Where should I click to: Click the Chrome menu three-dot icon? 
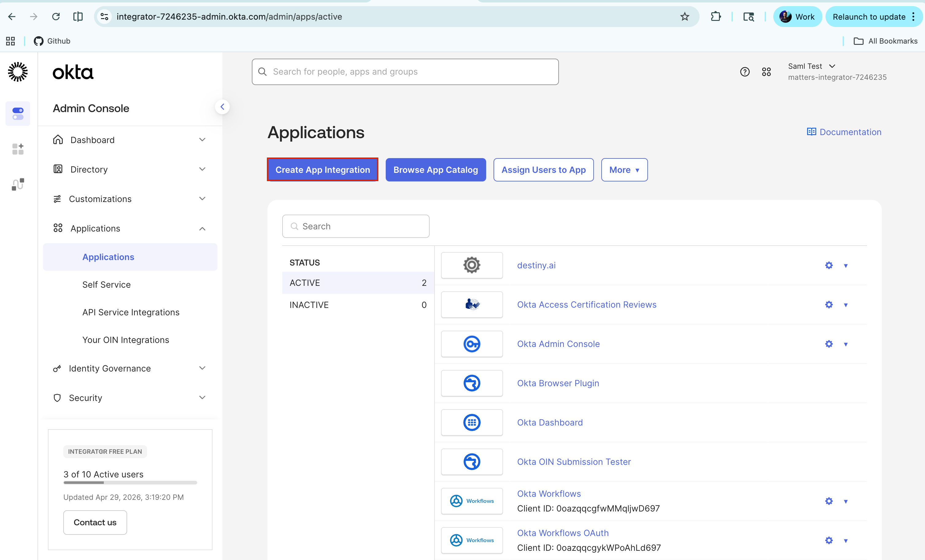pyautogui.click(x=913, y=17)
